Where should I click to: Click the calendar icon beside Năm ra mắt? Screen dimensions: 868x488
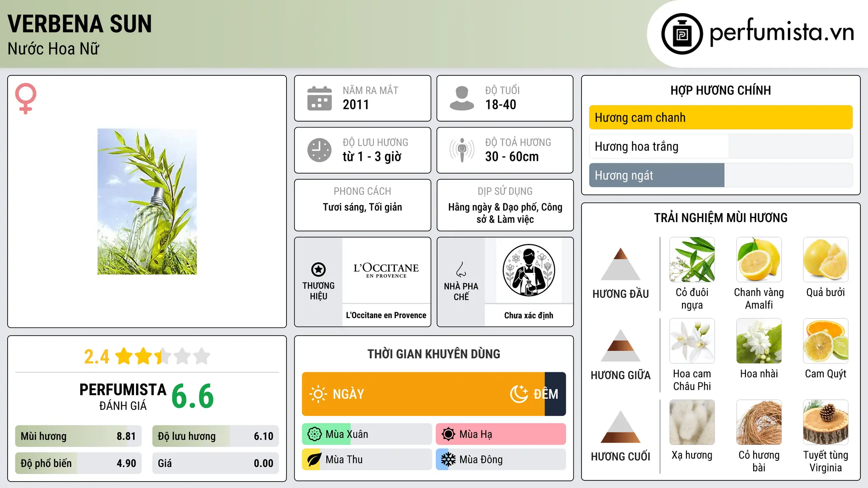tap(320, 98)
